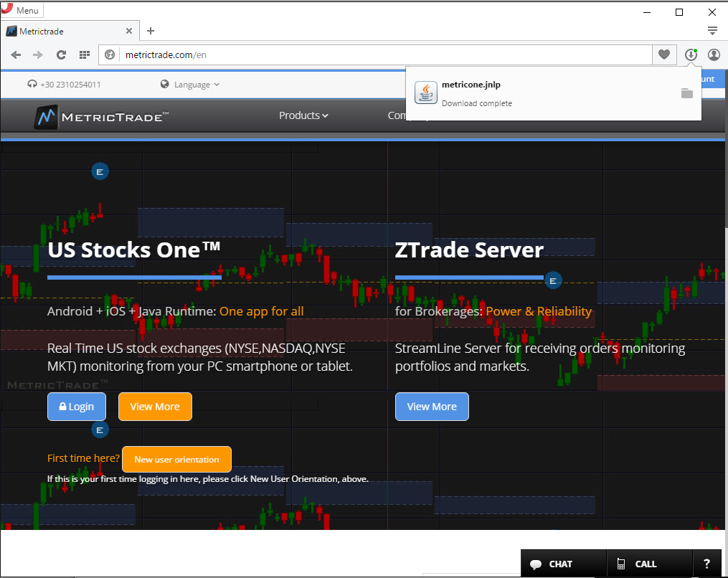Viewport: 728px width, 578px height.
Task: Click the E marker below the Login button
Action: tap(100, 430)
